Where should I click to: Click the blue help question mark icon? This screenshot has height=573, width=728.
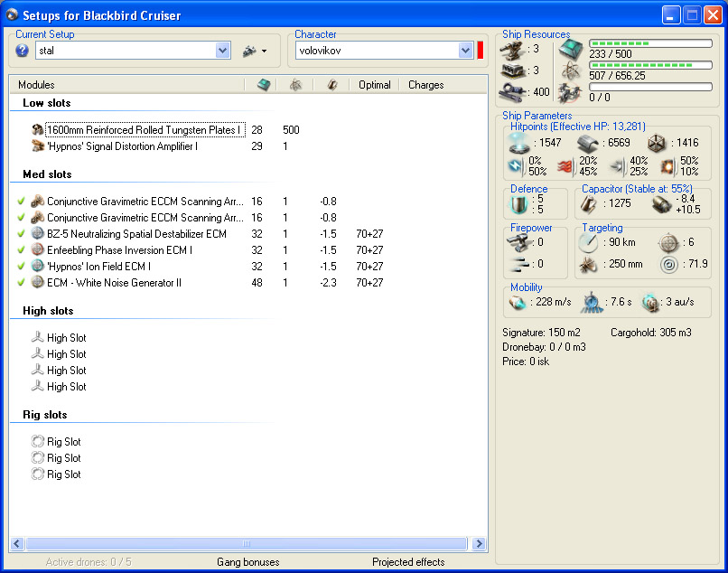(x=23, y=52)
